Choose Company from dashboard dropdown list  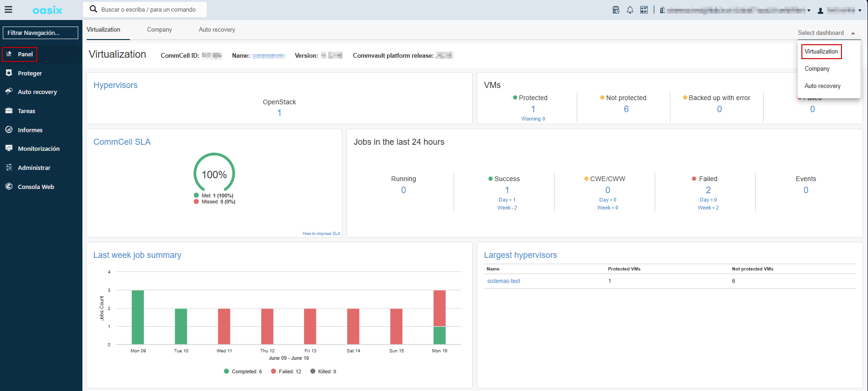pyautogui.click(x=817, y=69)
